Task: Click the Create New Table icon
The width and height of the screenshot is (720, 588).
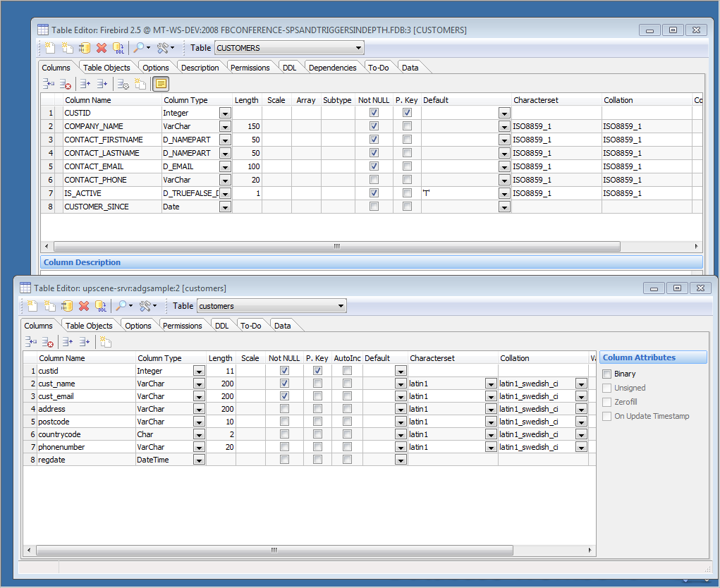Action: (49, 48)
